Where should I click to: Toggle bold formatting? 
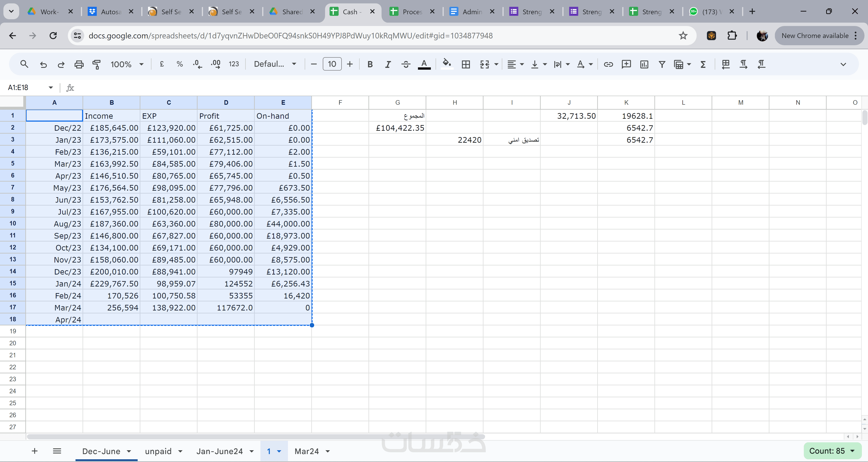click(x=370, y=64)
